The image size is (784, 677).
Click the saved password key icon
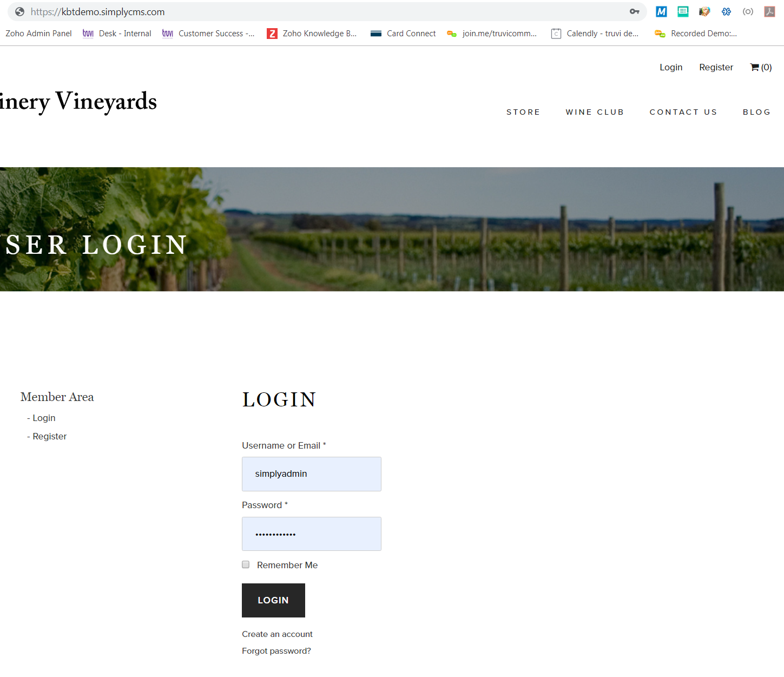[x=634, y=11]
